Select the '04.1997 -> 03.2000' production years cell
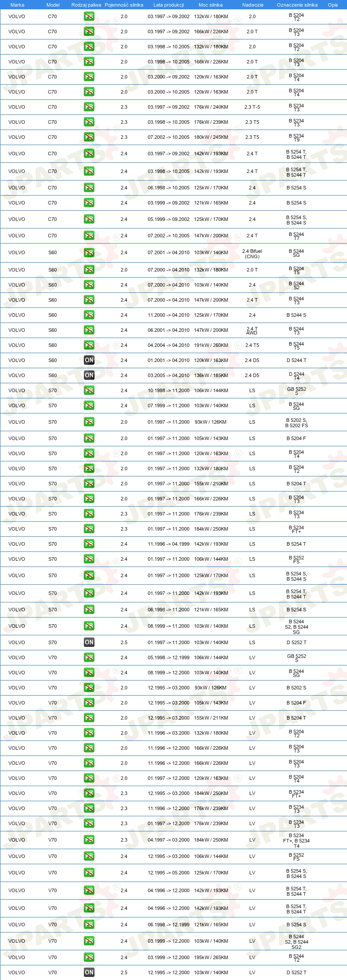 169,840
